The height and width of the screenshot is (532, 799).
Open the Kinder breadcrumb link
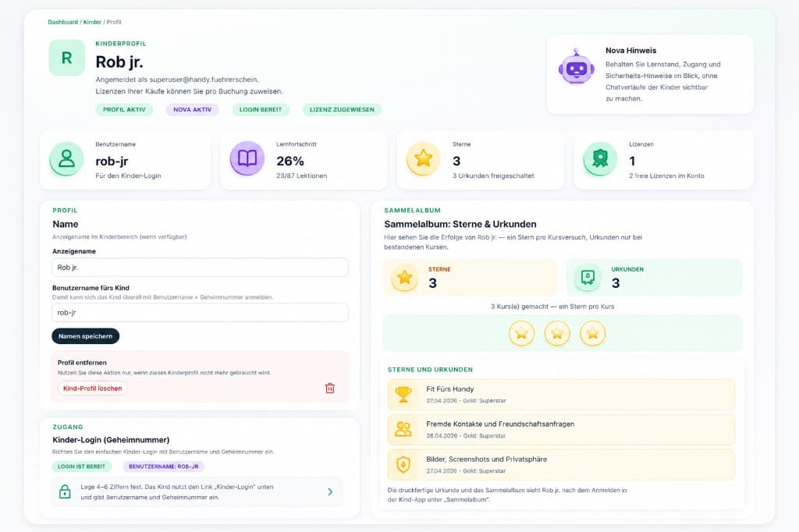click(92, 22)
